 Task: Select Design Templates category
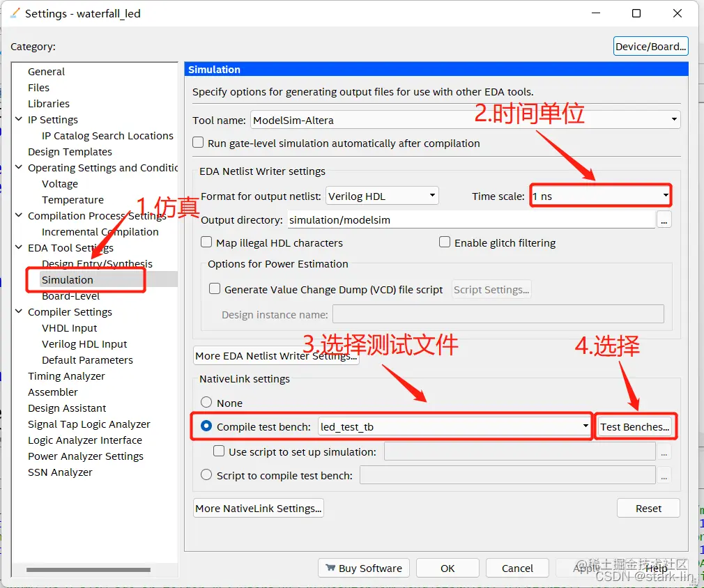click(x=70, y=152)
